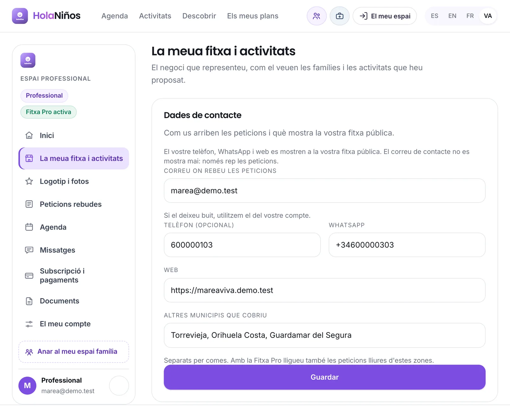This screenshot has width=510, height=420.
Task: Click the email field marea@demo.test
Action: pyautogui.click(x=324, y=190)
